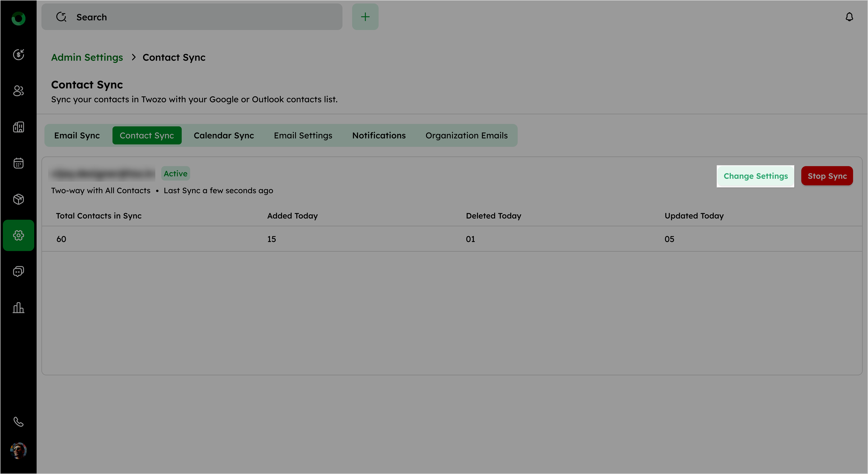The height and width of the screenshot is (474, 868).
Task: Open the Reports bar chart icon
Action: [19, 308]
